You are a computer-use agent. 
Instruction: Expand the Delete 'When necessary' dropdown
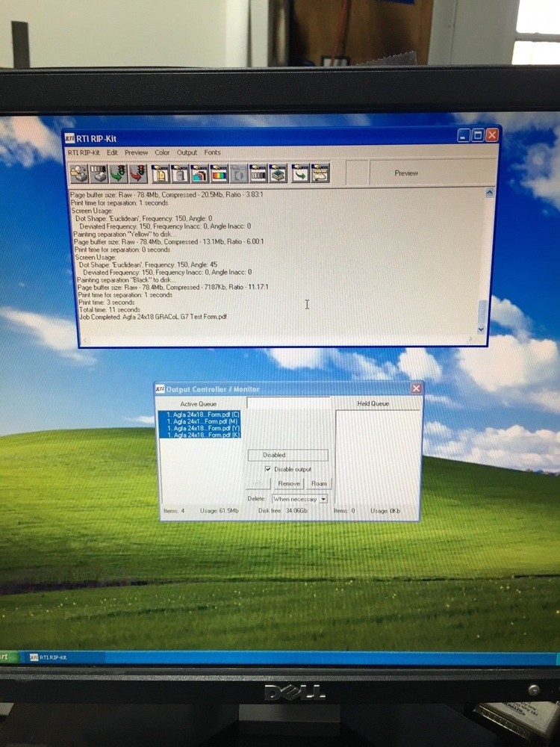pyautogui.click(x=323, y=499)
